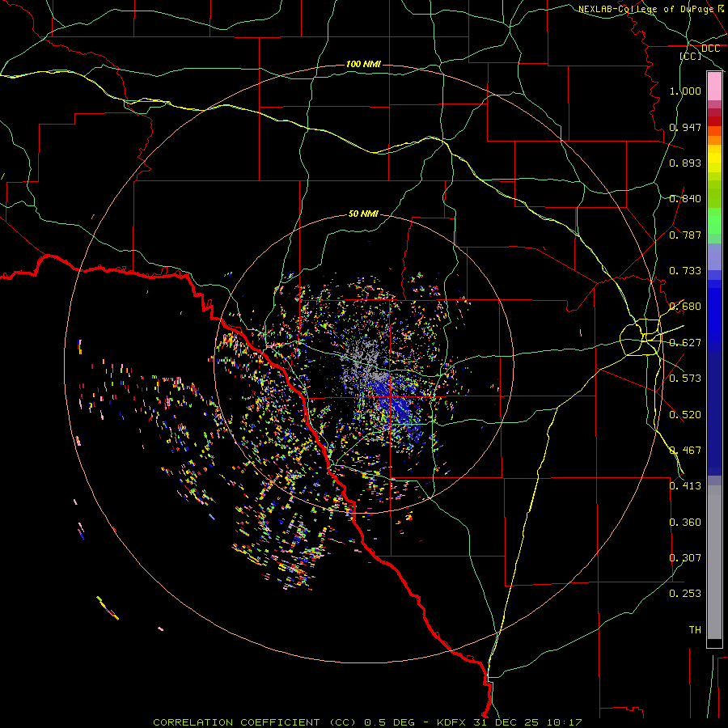728x728 pixels.
Task: Click the 100 NMI range ring label
Action: pos(363,64)
